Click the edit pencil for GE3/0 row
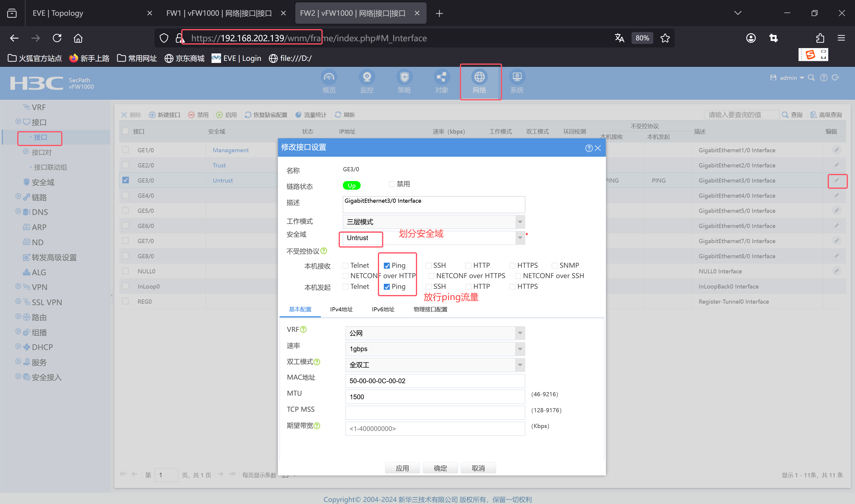This screenshot has height=504, width=855. coord(836,180)
